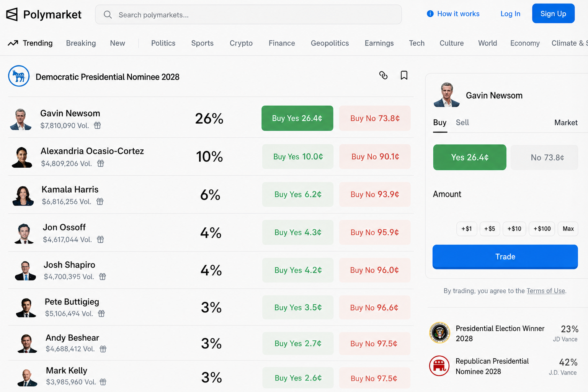Screen dimensions: 588x392
Task: Open the Culture category
Action: 452,43
